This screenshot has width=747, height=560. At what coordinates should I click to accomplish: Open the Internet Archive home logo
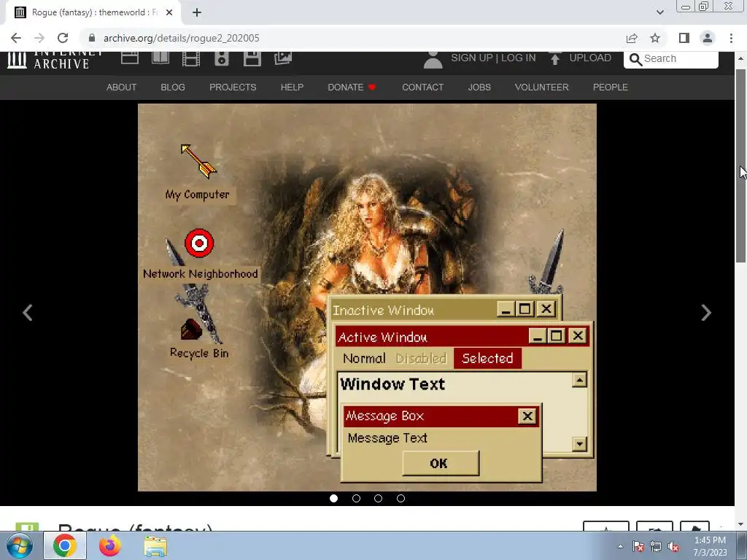tap(55, 60)
